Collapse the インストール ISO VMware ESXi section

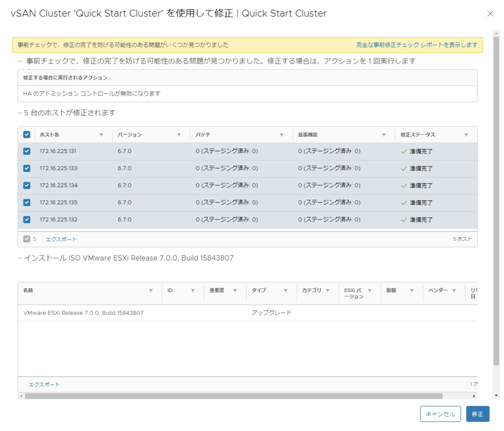pyautogui.click(x=20, y=258)
